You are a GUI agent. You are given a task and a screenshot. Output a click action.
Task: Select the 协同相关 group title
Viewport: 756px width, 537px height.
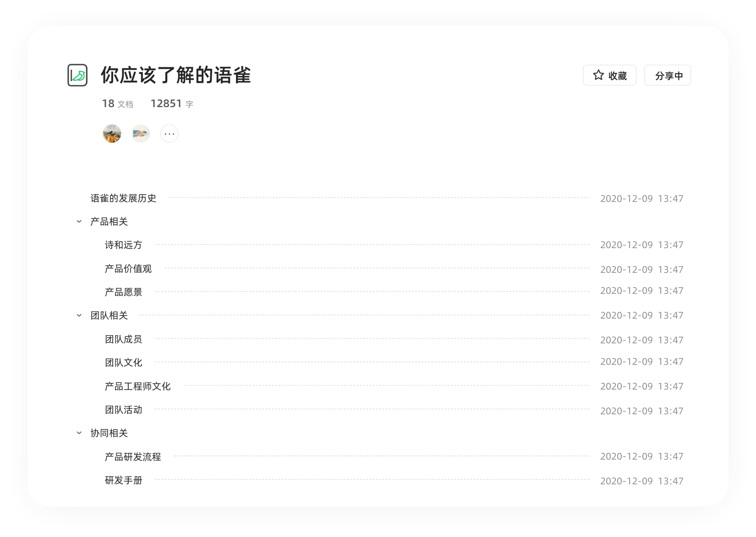(x=109, y=433)
